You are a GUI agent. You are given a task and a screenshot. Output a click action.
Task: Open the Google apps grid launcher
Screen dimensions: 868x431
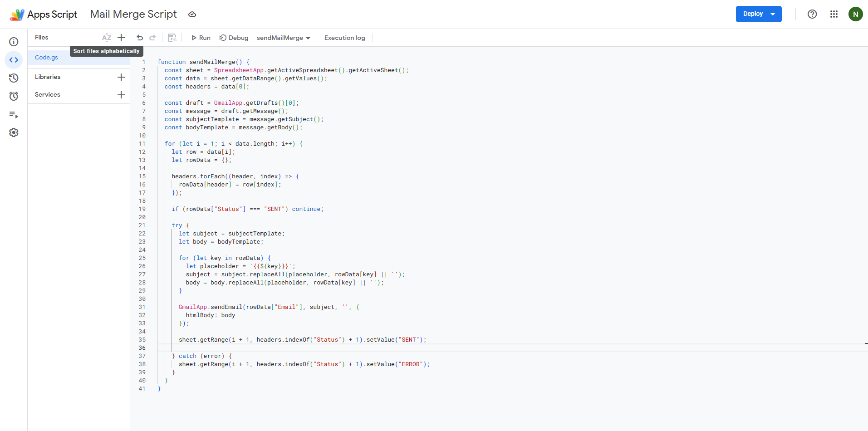[834, 14]
